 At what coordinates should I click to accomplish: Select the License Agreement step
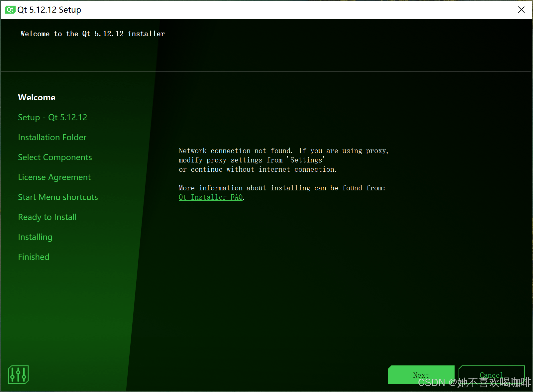(54, 177)
